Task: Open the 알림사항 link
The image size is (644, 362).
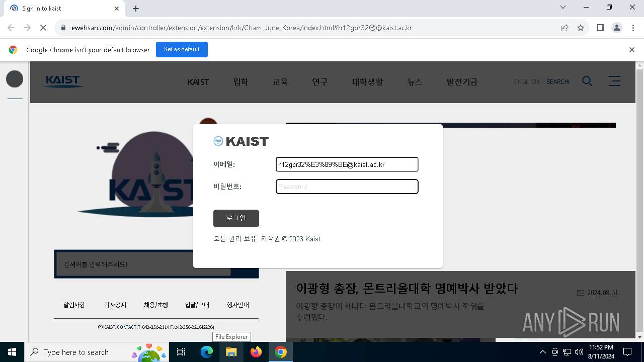Action: click(74, 305)
